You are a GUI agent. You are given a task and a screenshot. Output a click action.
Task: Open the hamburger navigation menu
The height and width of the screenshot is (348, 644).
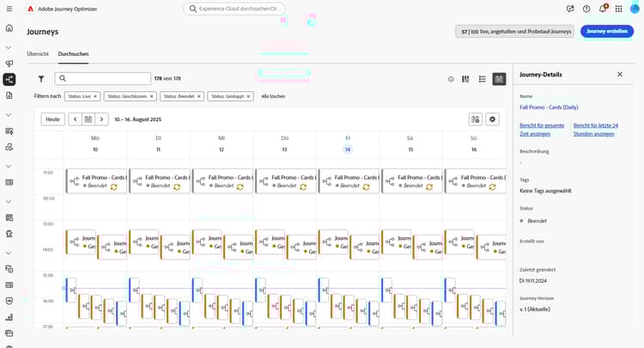(9, 9)
